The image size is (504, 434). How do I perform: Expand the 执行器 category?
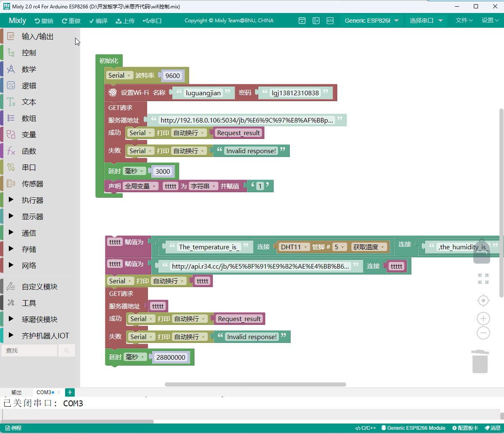coord(32,200)
